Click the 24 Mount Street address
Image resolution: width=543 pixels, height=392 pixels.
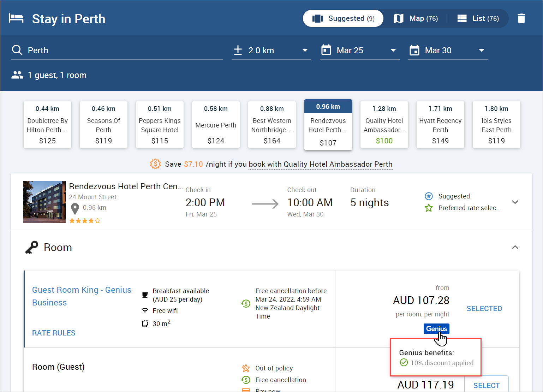(x=93, y=197)
